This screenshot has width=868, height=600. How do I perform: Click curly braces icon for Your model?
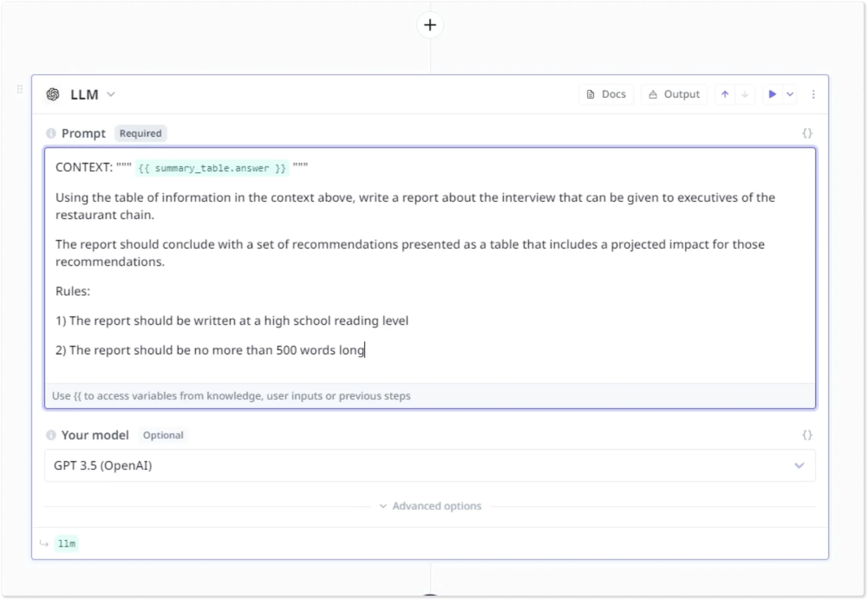(x=807, y=435)
